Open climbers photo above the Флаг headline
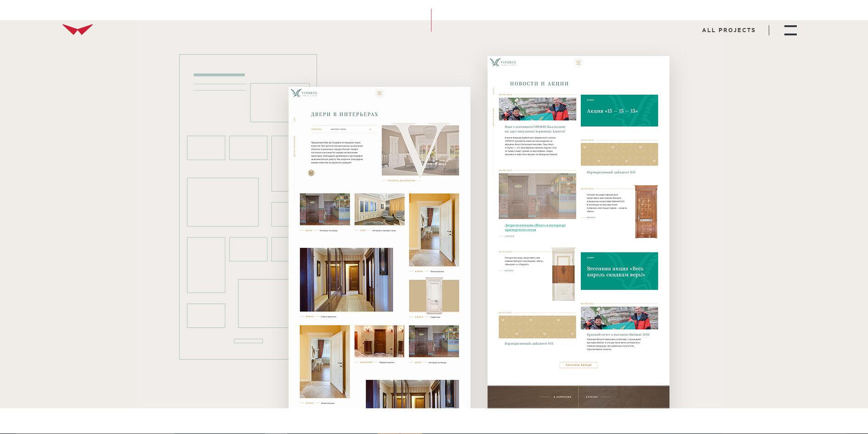 (537, 109)
